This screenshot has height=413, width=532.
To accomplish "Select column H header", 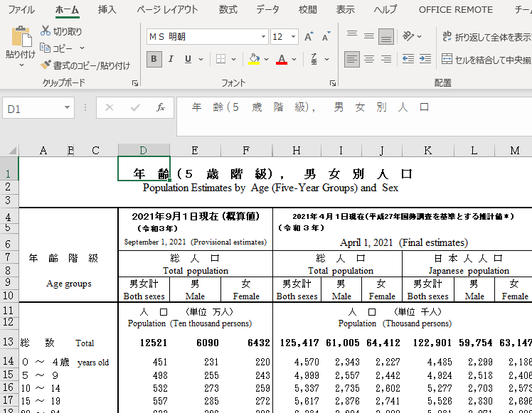I will pos(297,150).
